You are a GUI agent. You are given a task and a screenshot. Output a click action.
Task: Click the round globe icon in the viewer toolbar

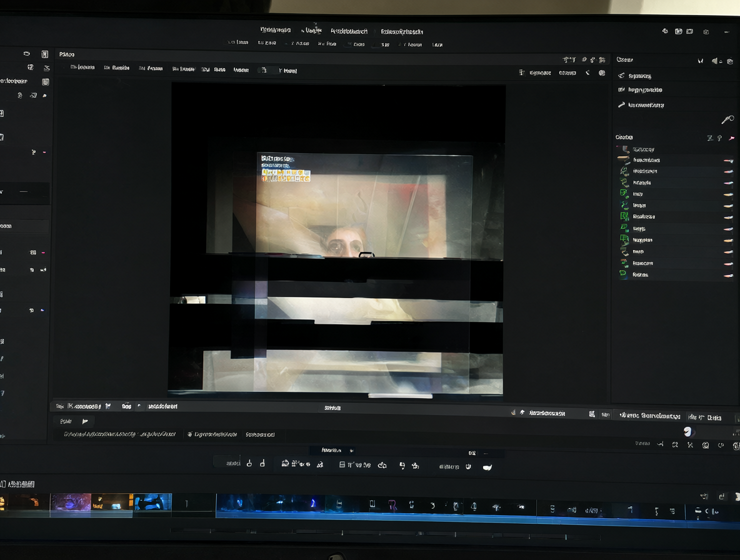[602, 72]
